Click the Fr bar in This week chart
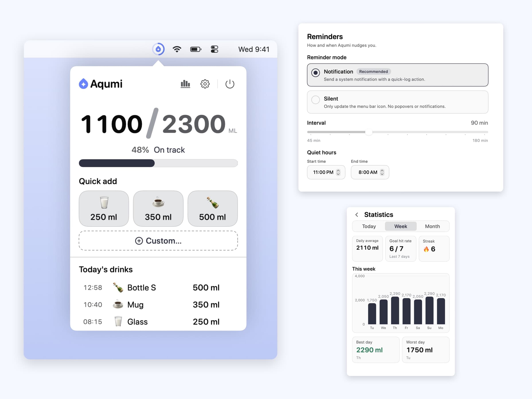Viewport: 532px width, 399px height. pyautogui.click(x=406, y=311)
